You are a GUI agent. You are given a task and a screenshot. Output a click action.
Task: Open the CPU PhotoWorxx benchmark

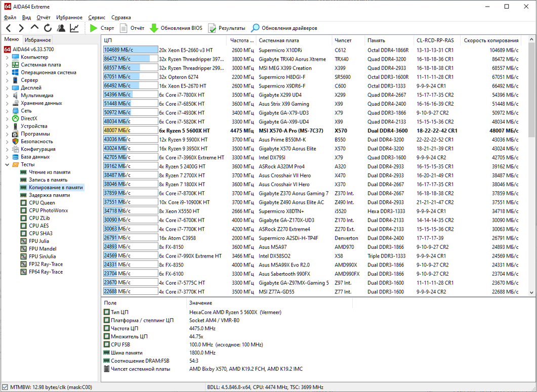point(48,210)
